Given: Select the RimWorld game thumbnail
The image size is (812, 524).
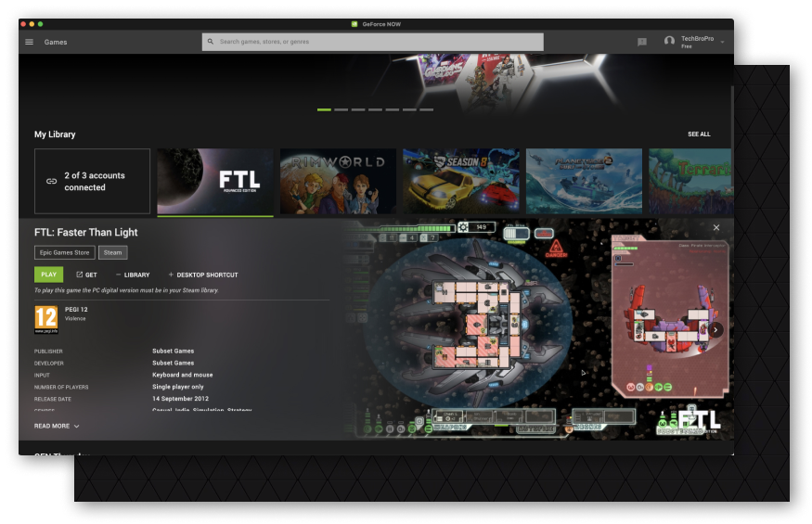Looking at the screenshot, I should (x=338, y=181).
